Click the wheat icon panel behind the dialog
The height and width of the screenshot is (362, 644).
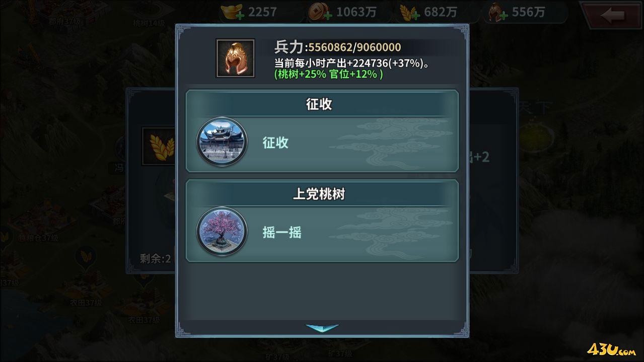159,146
